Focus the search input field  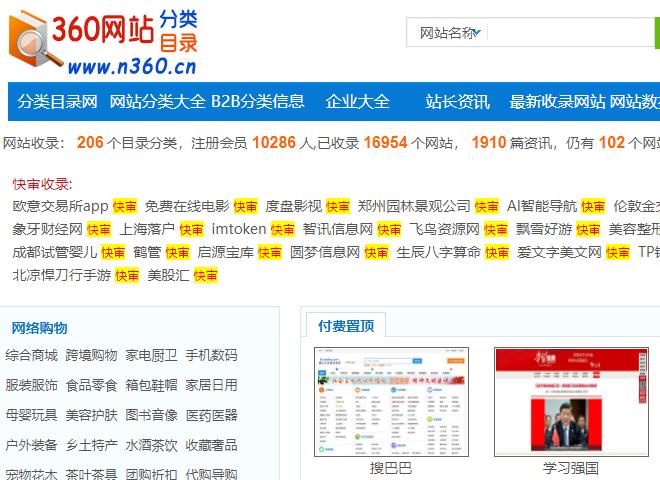pos(571,32)
